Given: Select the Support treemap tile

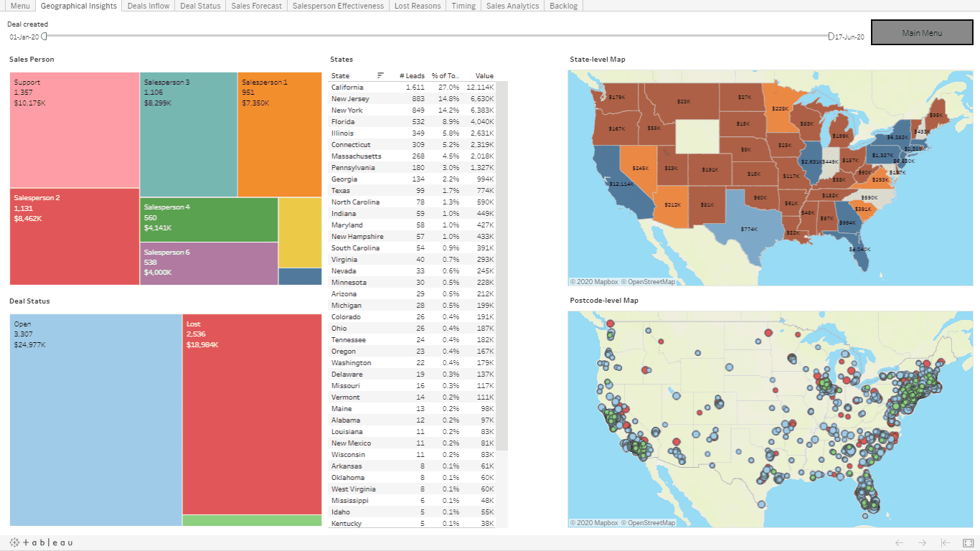Looking at the screenshot, I should pos(75,130).
